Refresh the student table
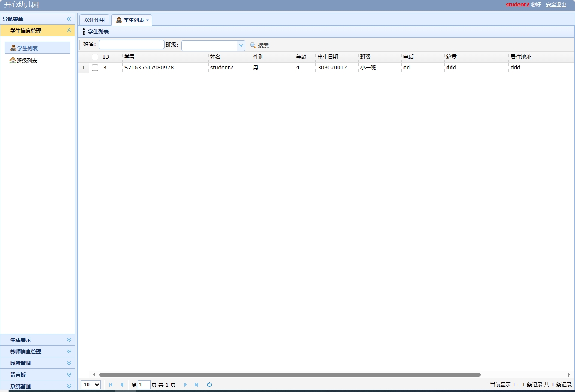575x392 pixels. coord(209,385)
